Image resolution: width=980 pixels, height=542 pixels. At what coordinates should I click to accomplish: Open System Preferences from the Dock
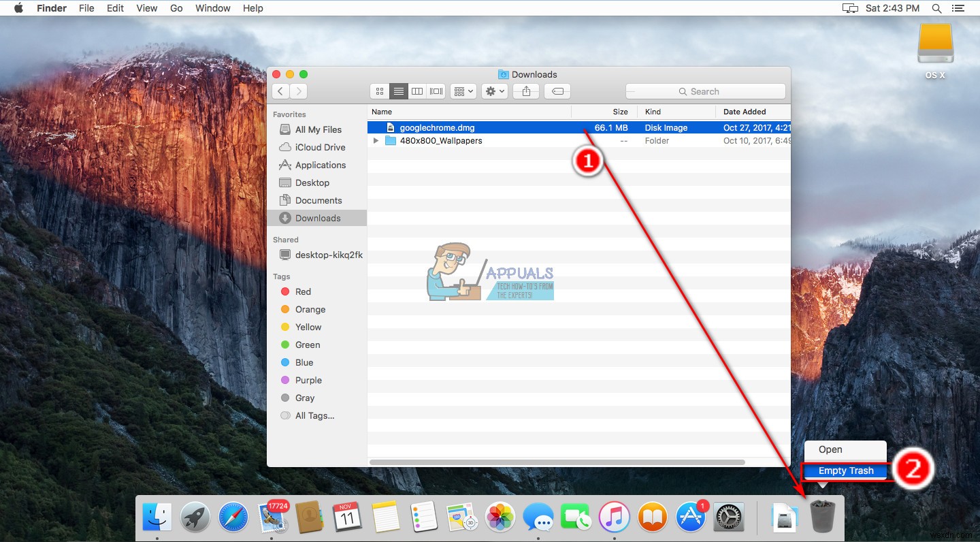tap(729, 517)
